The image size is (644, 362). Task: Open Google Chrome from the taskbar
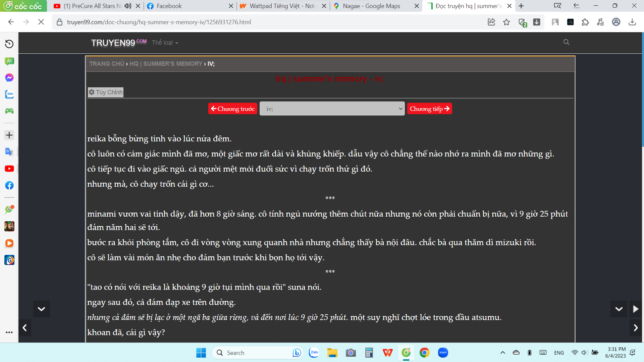424,353
